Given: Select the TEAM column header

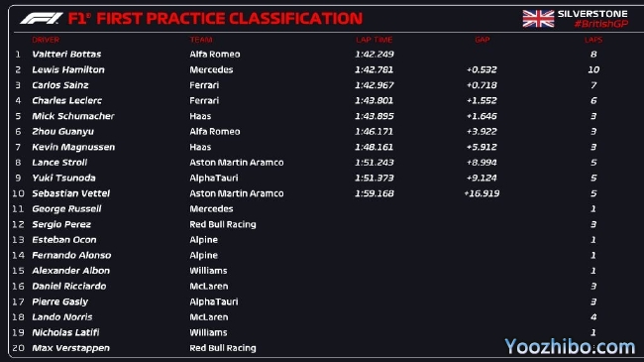Looking at the screenshot, I should [201, 40].
